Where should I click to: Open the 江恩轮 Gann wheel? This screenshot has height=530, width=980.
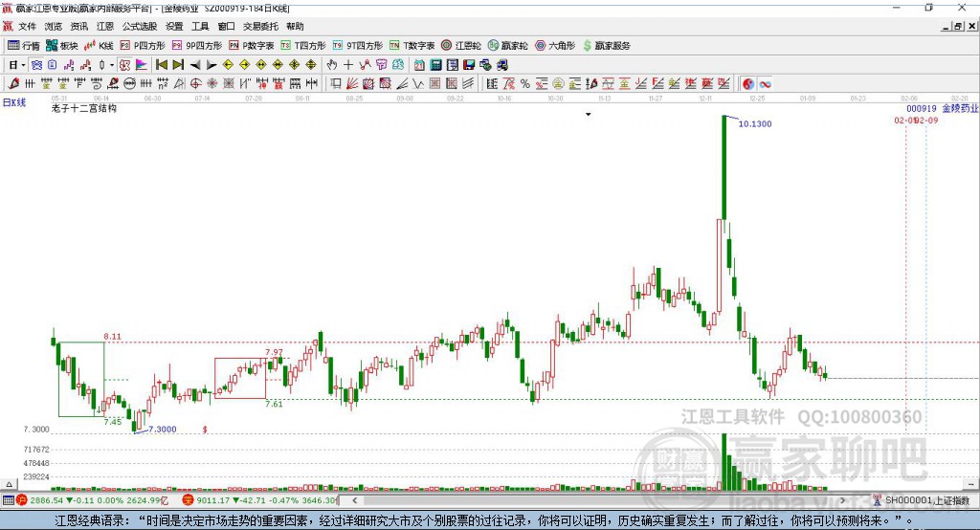(x=461, y=46)
